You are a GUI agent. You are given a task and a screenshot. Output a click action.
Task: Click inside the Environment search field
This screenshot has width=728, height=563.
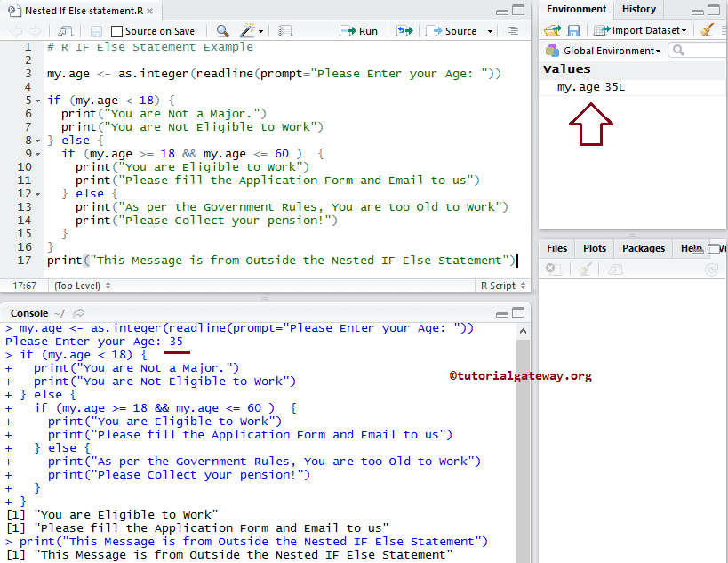(x=698, y=50)
